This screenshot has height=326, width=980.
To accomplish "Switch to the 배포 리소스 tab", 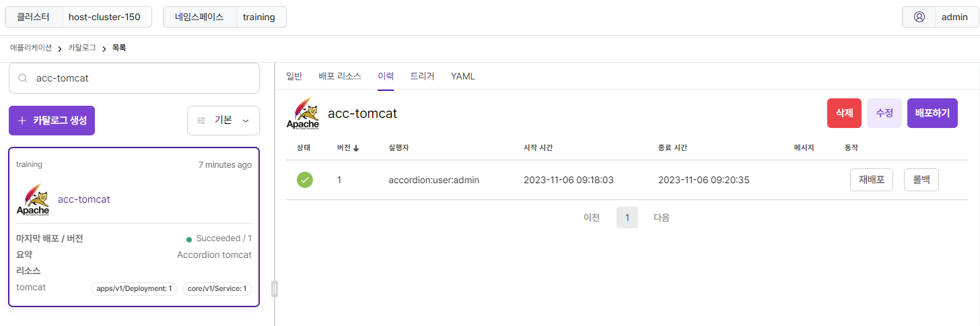I will coord(340,76).
